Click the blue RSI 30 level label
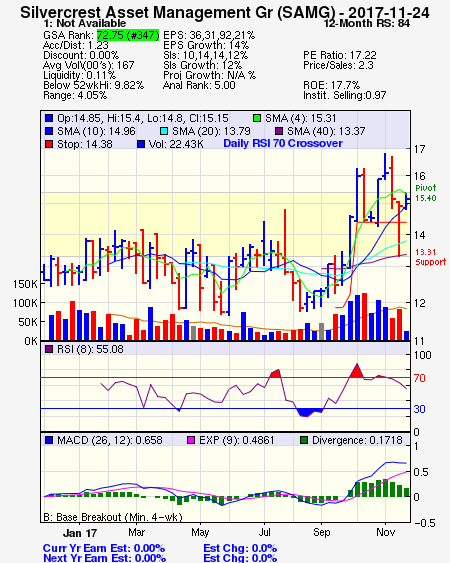450x563 pixels. coord(419,409)
